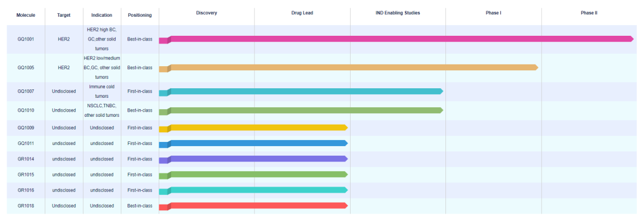Click the Molecule column header
The width and height of the screenshot is (644, 223).
pos(26,15)
